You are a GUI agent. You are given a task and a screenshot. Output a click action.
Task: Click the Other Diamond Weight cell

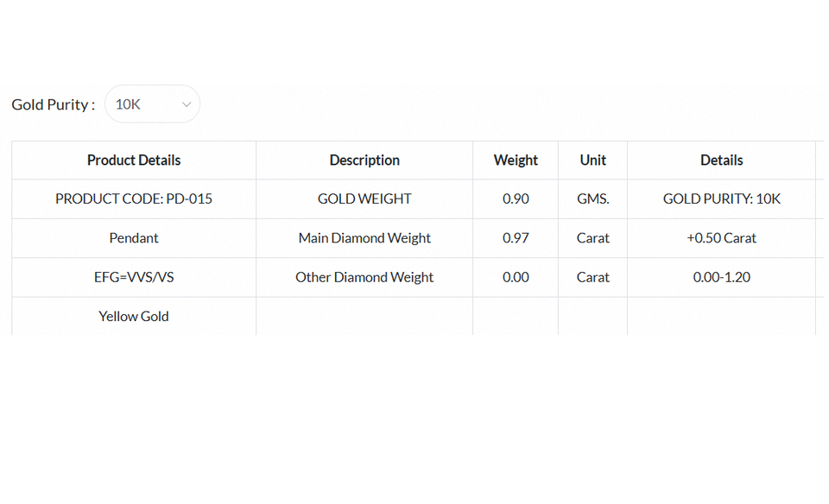click(364, 277)
